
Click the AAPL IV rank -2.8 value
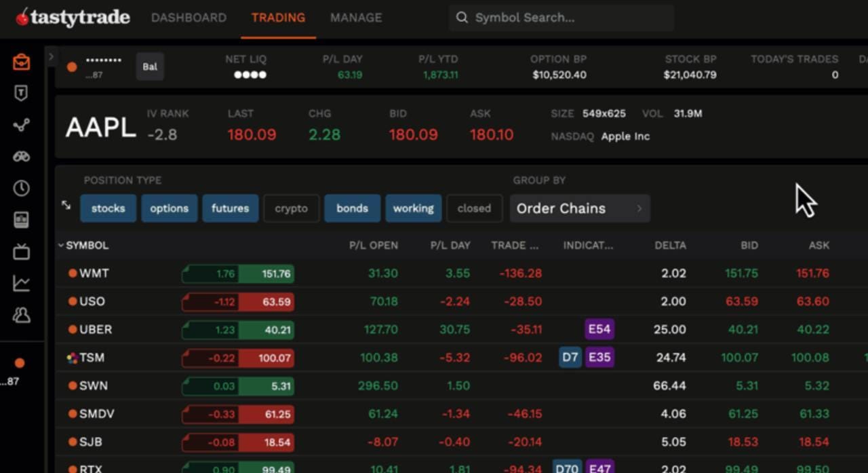coord(162,134)
